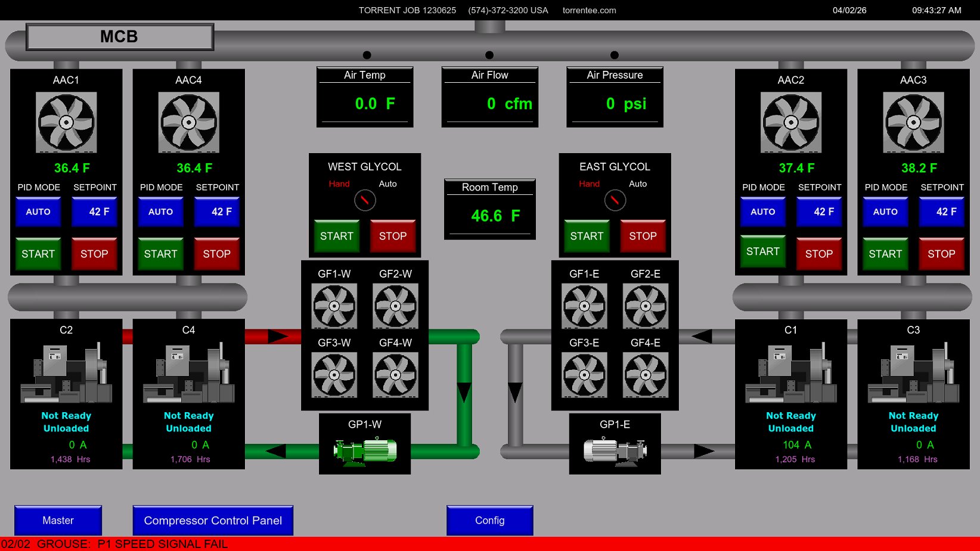Image resolution: width=980 pixels, height=551 pixels.
Task: Select the GF2-W glycol fan icon
Action: [x=396, y=306]
